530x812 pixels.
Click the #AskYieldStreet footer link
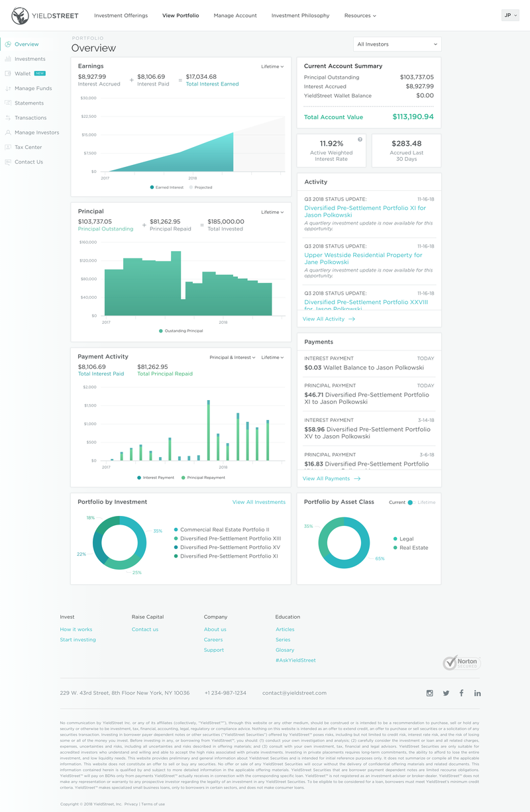(x=295, y=660)
